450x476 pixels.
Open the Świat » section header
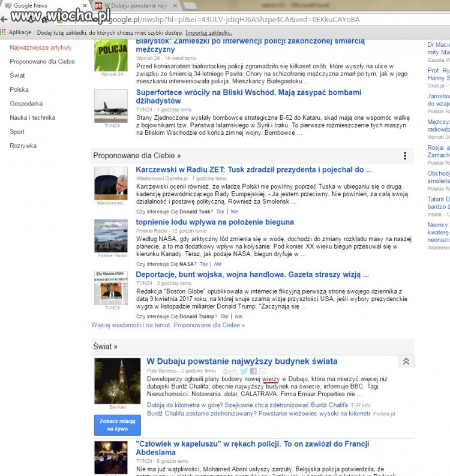pyautogui.click(x=105, y=347)
